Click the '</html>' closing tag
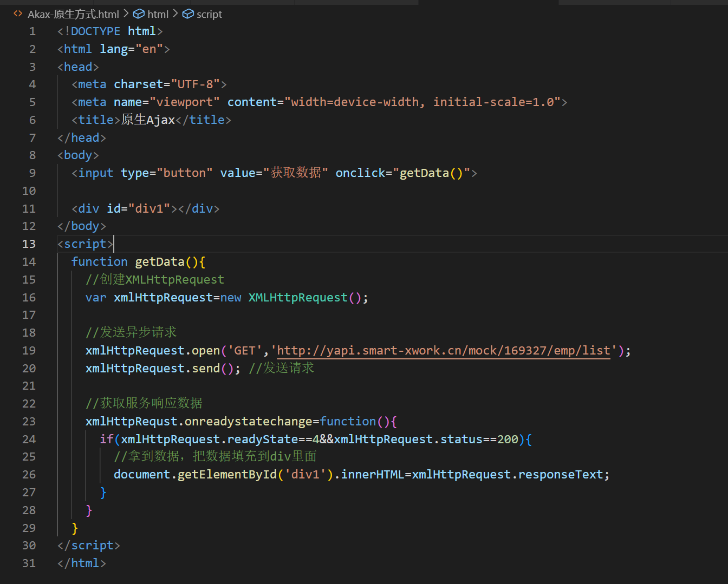 pos(82,563)
